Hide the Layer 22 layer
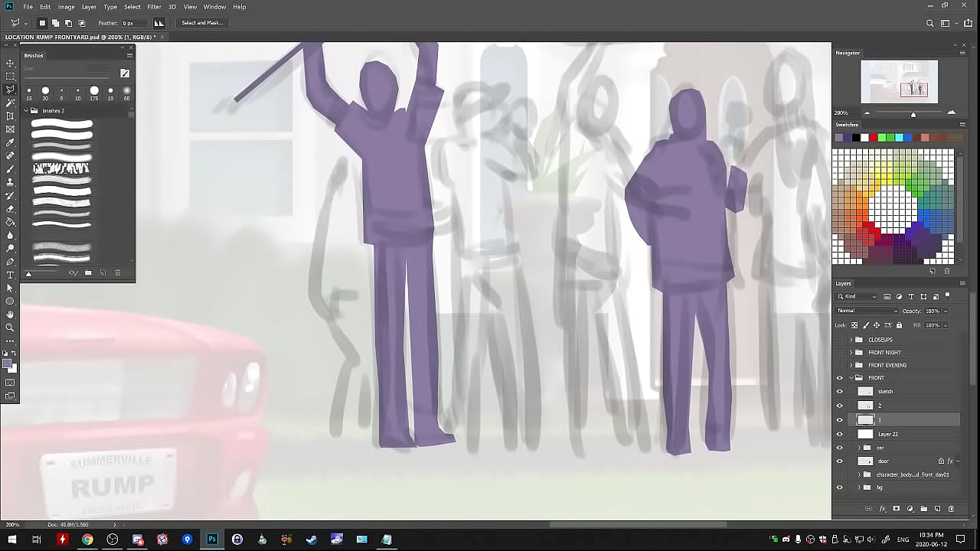The image size is (980, 551). [x=839, y=434]
